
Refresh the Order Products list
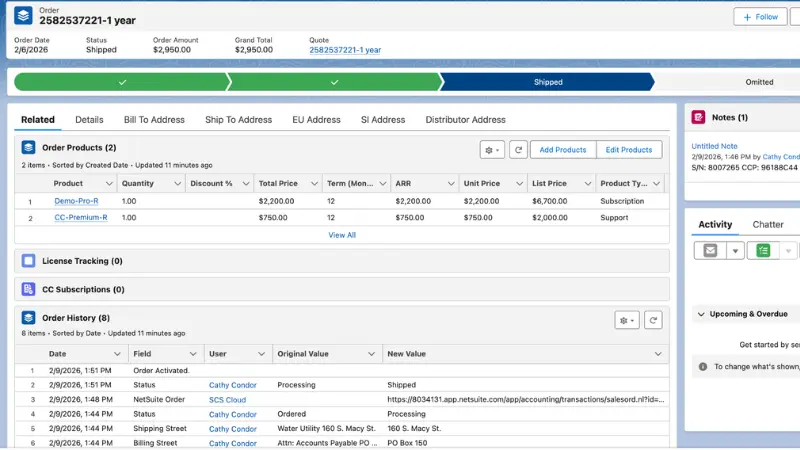(x=518, y=149)
